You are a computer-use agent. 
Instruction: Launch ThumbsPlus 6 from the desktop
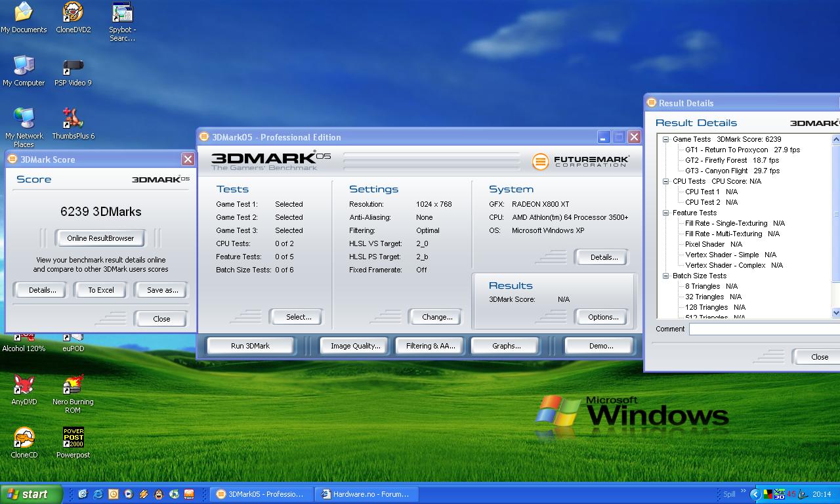point(73,124)
